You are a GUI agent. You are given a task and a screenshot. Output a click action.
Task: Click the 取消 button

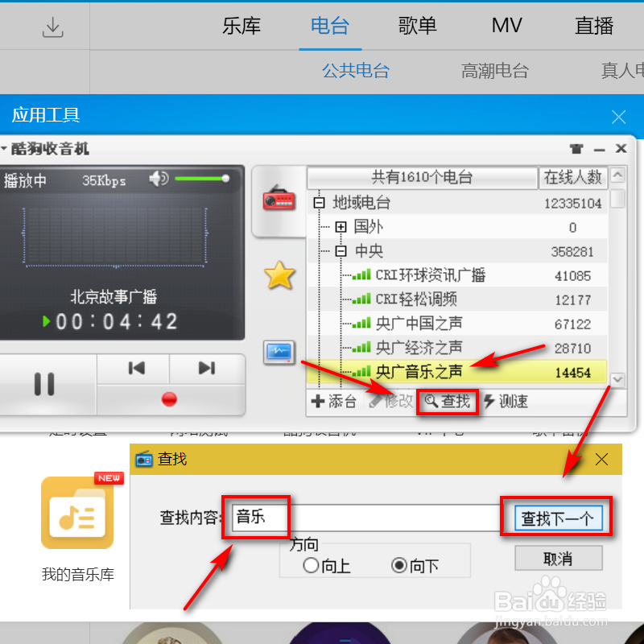[558, 558]
